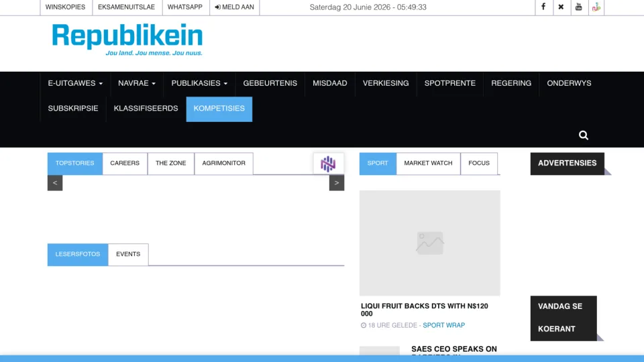Image resolution: width=644 pixels, height=362 pixels.
Task: Click the WINSKOPIES link
Action: click(65, 7)
